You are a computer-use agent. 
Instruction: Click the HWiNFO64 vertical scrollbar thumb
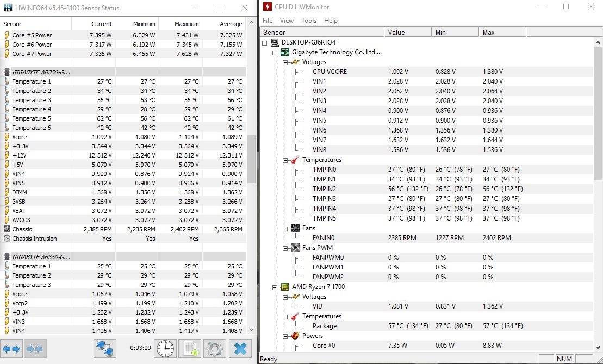252,159
